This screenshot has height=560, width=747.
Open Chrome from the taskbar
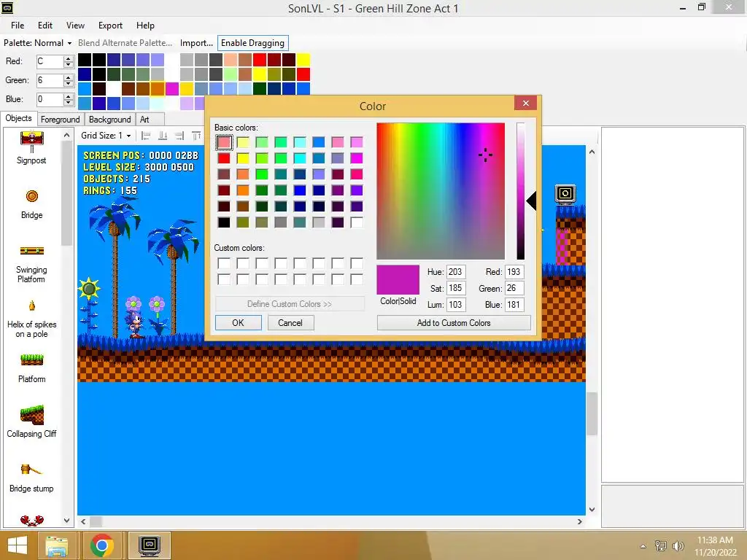(101, 545)
